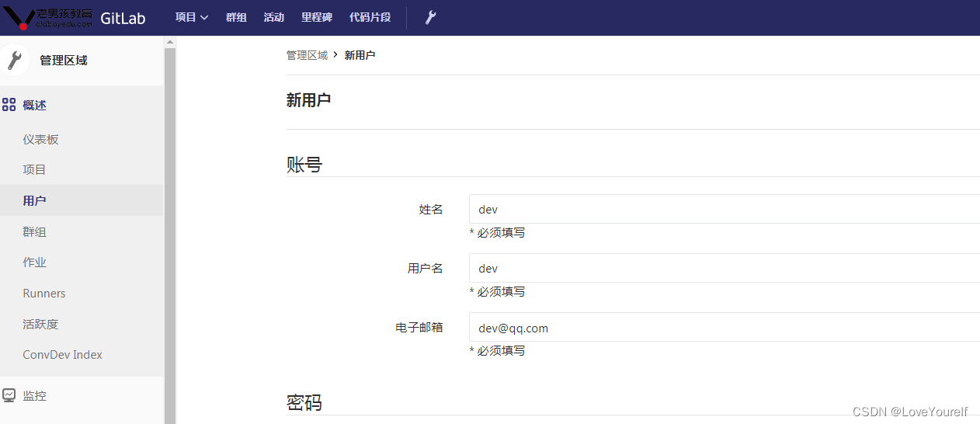Open 群组 in the sidebar menu
The width and height of the screenshot is (980, 424).
[34, 231]
